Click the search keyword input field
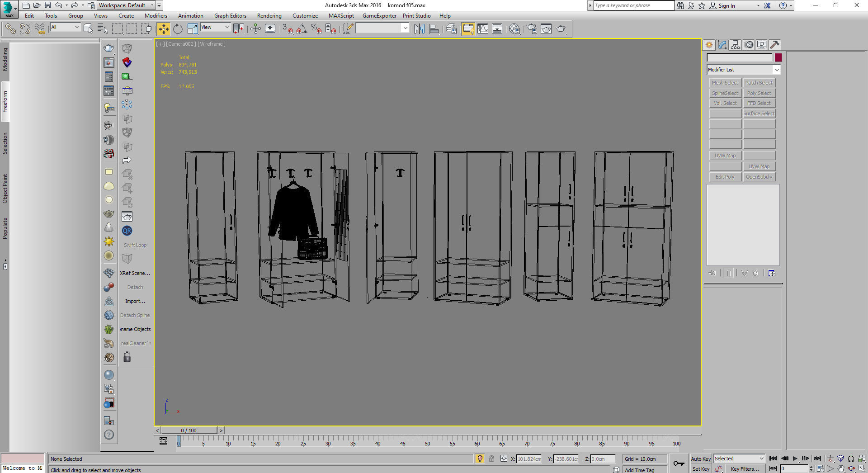 click(x=634, y=5)
